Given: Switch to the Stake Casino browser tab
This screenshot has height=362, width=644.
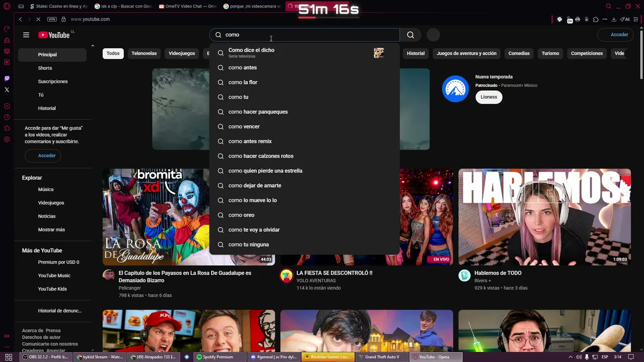Looking at the screenshot, I should tap(58, 7).
